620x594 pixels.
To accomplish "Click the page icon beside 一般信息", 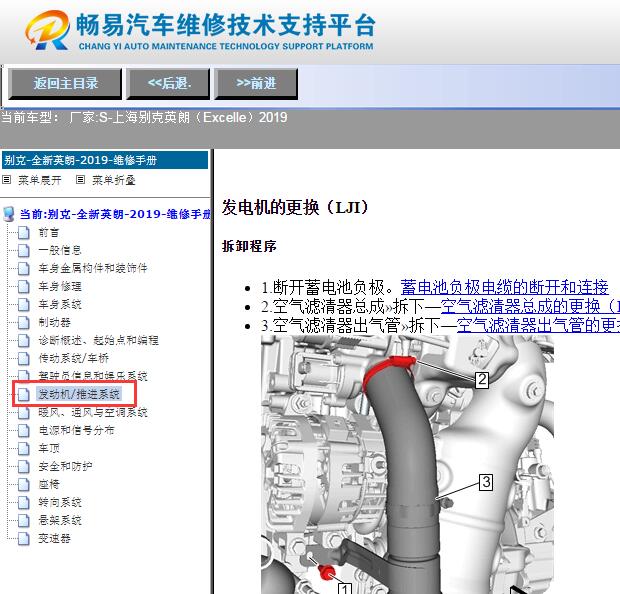I will (24, 250).
